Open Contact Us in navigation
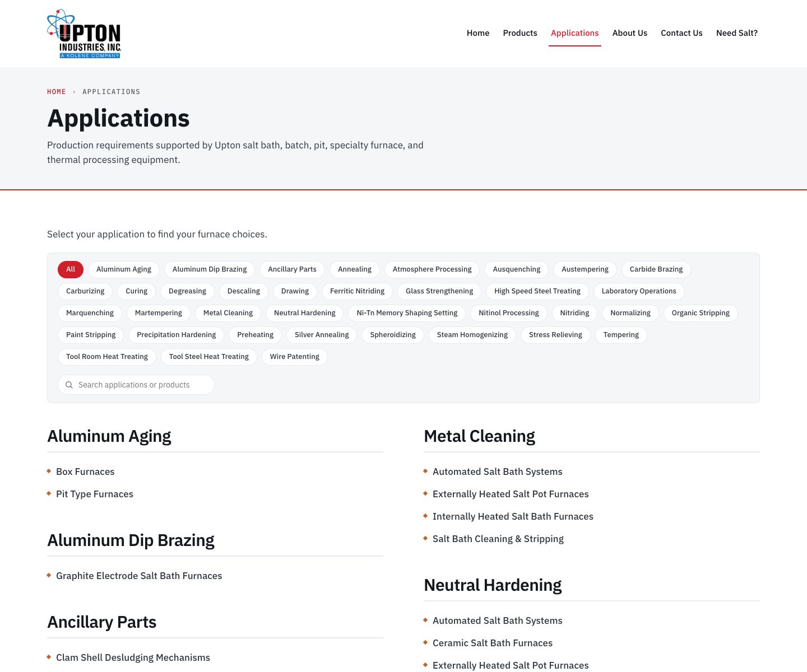Image resolution: width=807 pixels, height=672 pixels. (x=681, y=33)
